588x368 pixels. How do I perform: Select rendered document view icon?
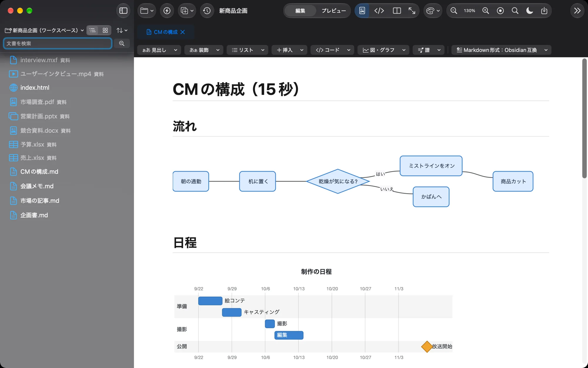coord(362,11)
